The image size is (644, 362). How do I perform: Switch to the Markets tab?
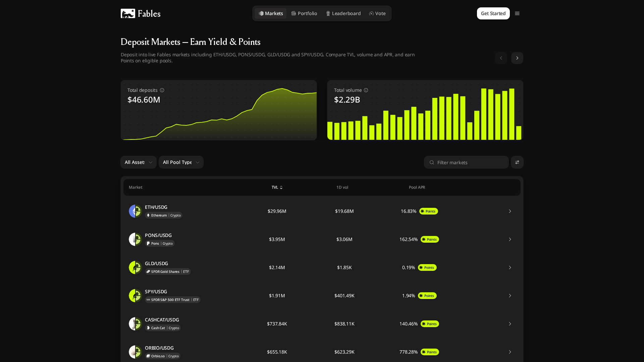pos(271,13)
